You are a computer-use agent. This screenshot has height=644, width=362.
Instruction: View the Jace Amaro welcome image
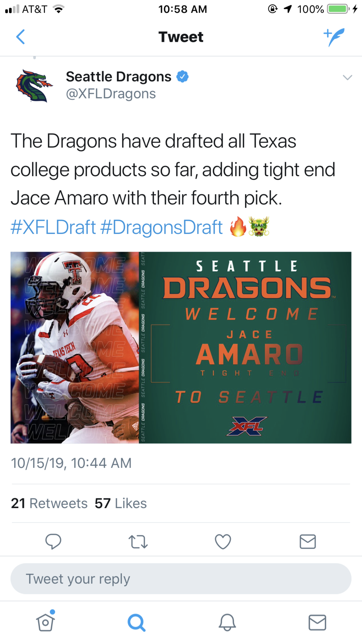tap(181, 347)
